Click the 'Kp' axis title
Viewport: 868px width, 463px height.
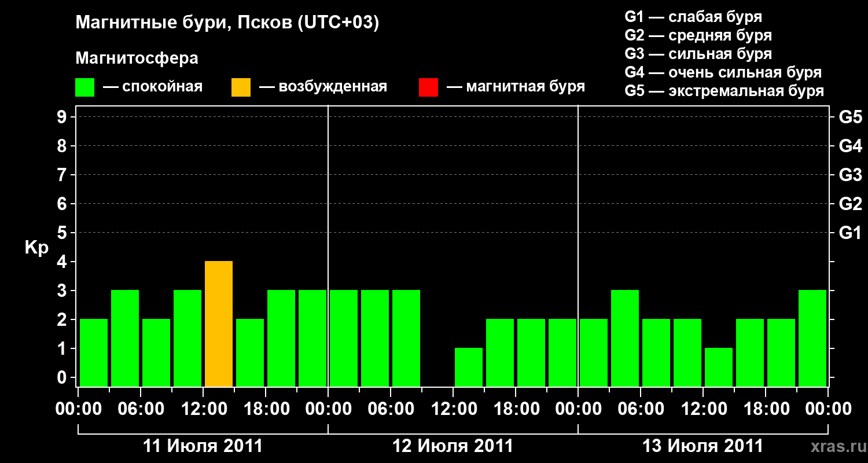coord(36,248)
